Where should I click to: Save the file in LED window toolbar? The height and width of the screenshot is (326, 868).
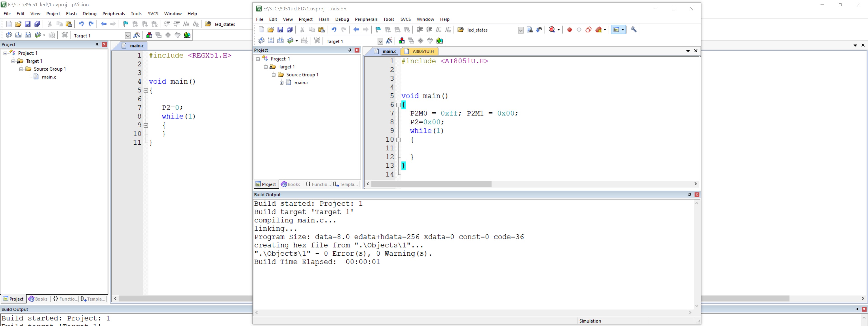(280, 30)
